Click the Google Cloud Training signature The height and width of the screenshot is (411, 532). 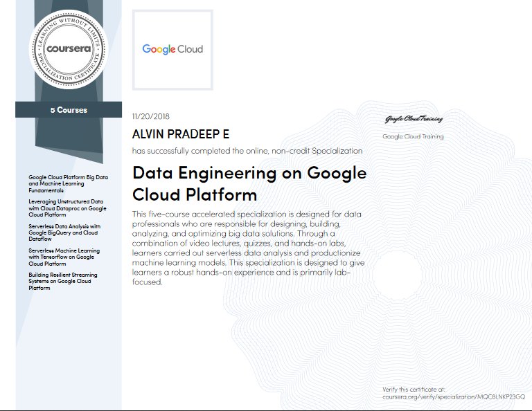414,119
